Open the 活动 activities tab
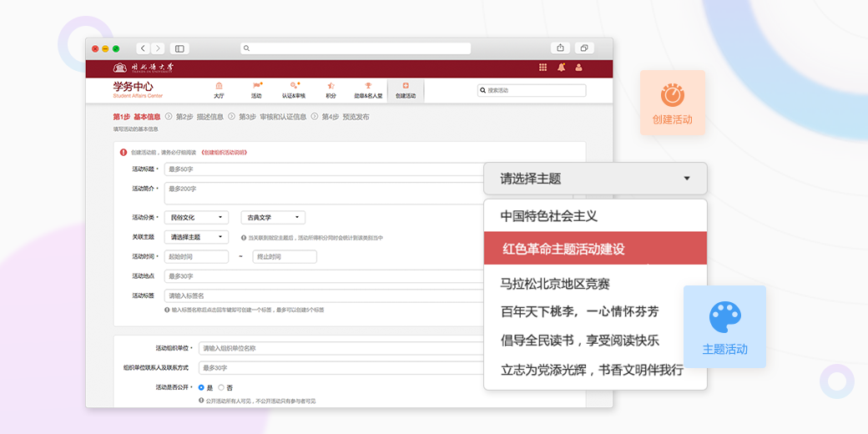Viewport: 868px width, 434px height. (x=256, y=90)
